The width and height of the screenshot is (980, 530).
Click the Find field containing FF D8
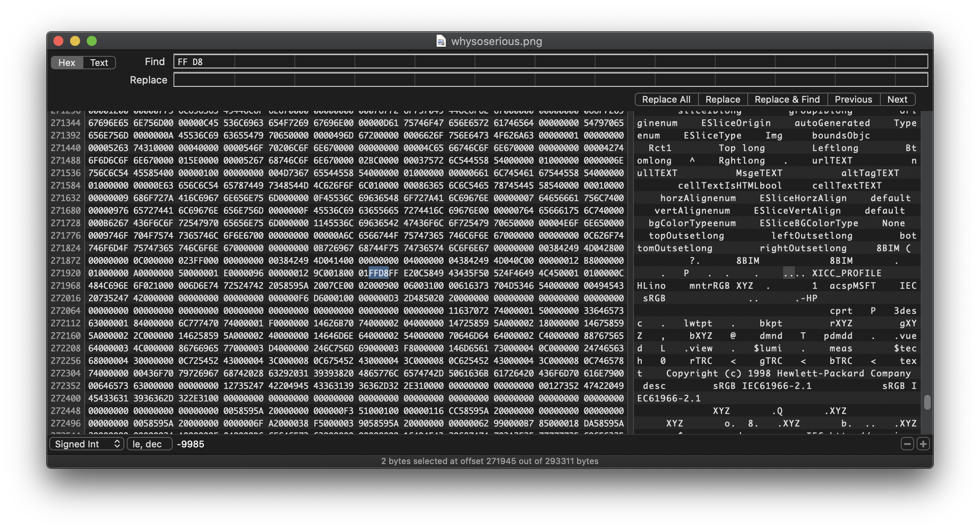pyautogui.click(x=550, y=62)
